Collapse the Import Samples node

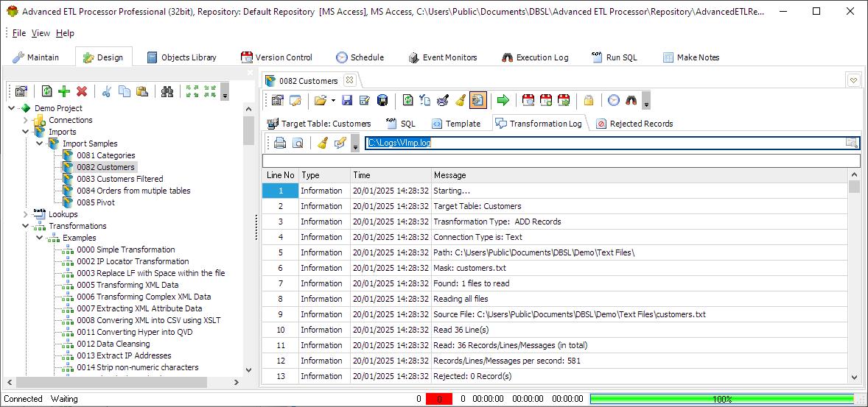click(39, 144)
